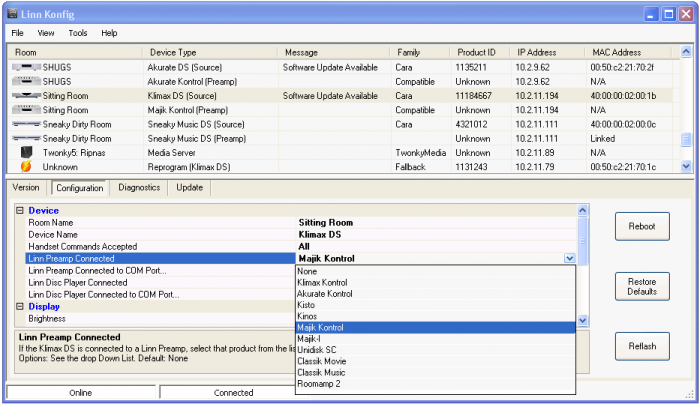Select the Brightness property row
Screen dimensions: 700x404
point(161,319)
